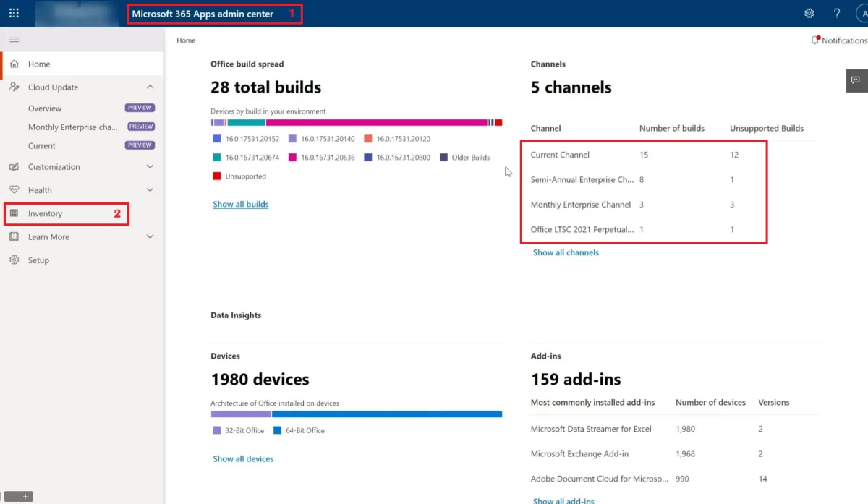Viewport: 868px width, 504px height.
Task: Collapse the Cloud Update section
Action: click(x=150, y=87)
